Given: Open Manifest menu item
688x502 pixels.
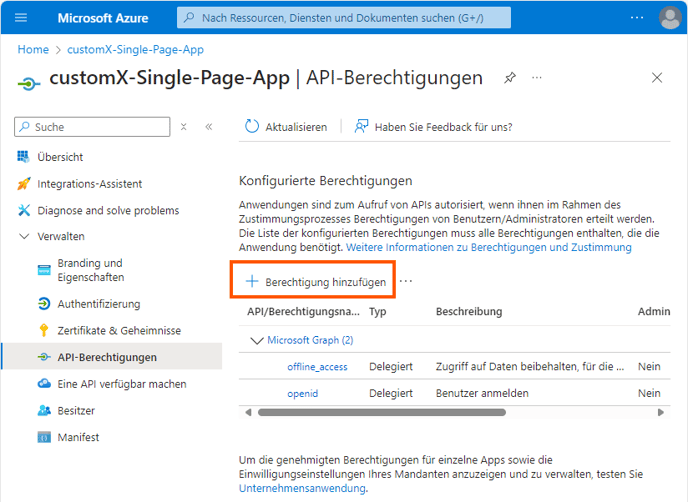Looking at the screenshot, I should coord(78,437).
